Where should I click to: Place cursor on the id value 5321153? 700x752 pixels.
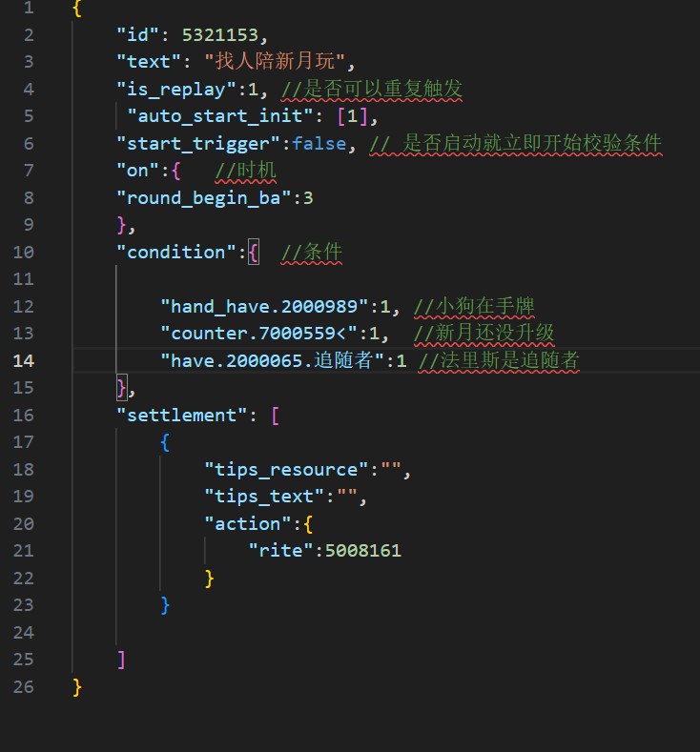219,34
